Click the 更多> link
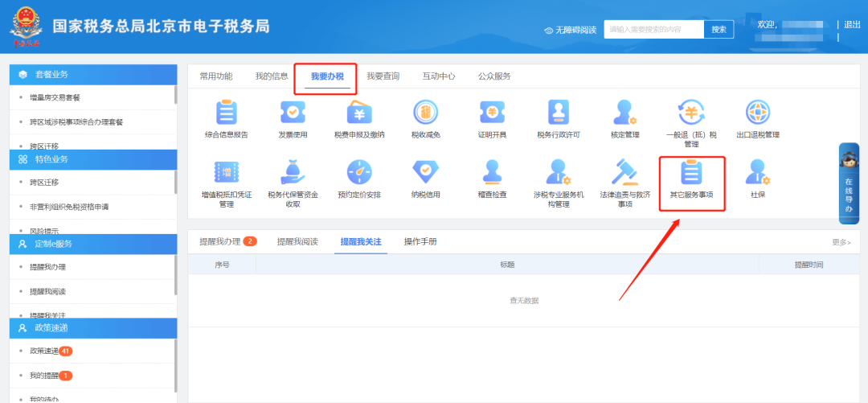 point(841,242)
